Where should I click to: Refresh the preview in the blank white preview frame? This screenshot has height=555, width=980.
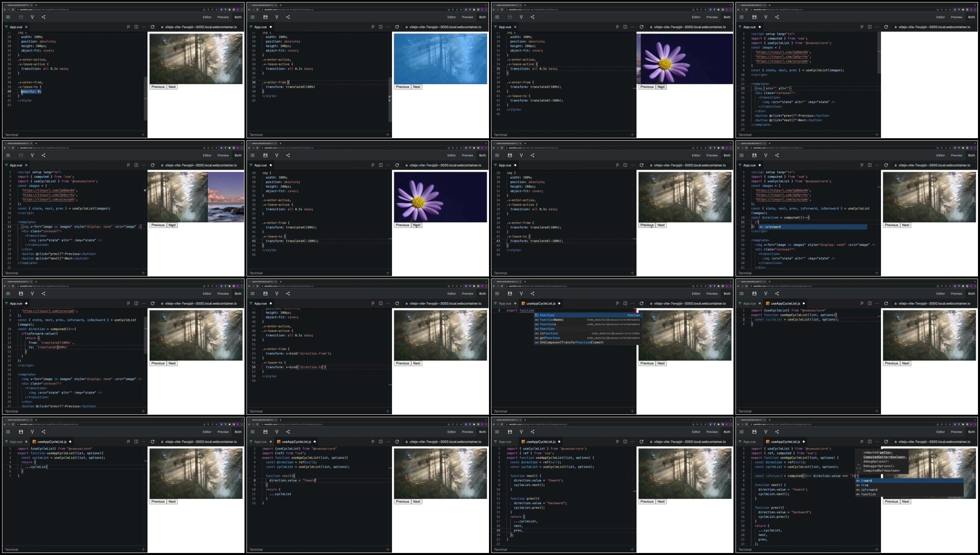pyautogui.click(x=886, y=27)
